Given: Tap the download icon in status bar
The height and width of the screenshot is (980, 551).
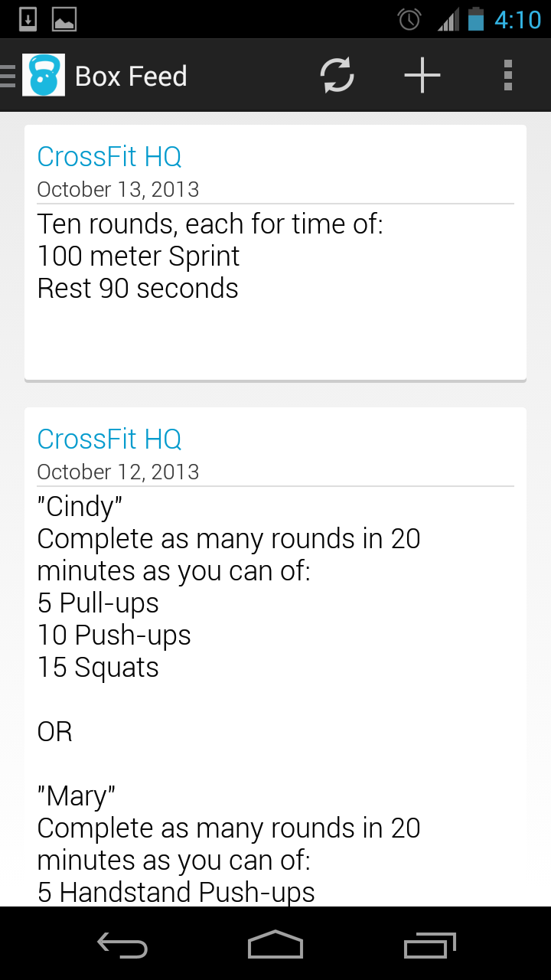Looking at the screenshot, I should click(28, 18).
